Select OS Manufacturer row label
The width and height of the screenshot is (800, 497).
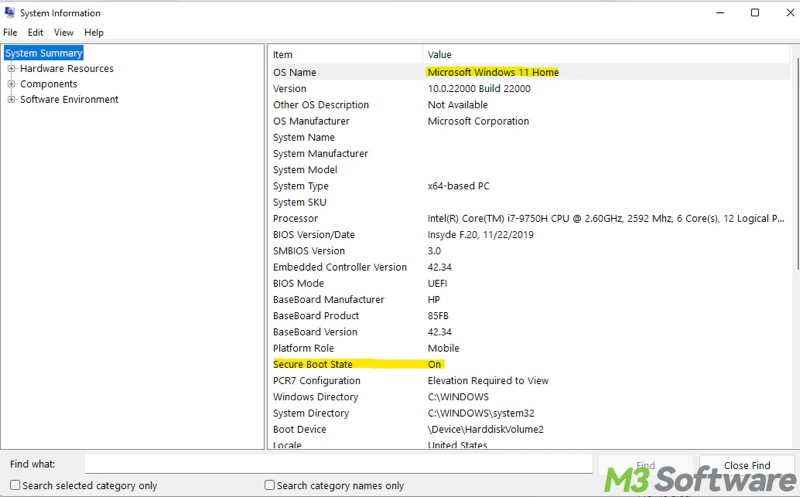point(311,121)
